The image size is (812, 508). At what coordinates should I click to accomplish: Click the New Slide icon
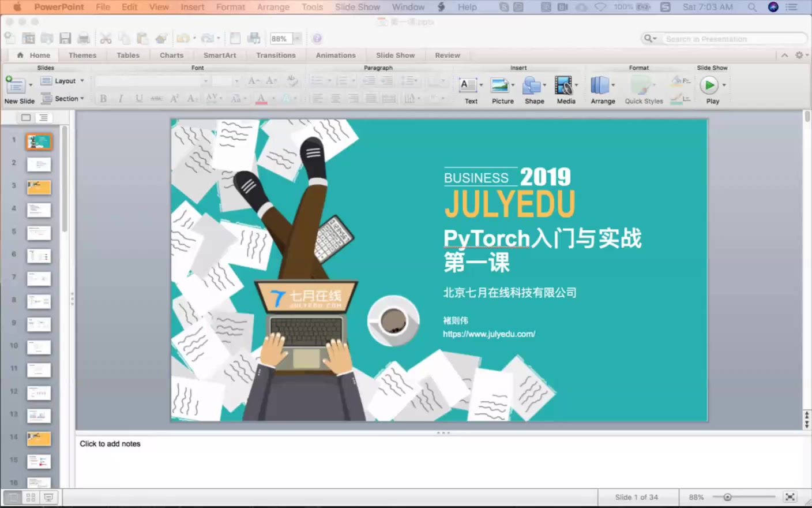click(x=15, y=85)
